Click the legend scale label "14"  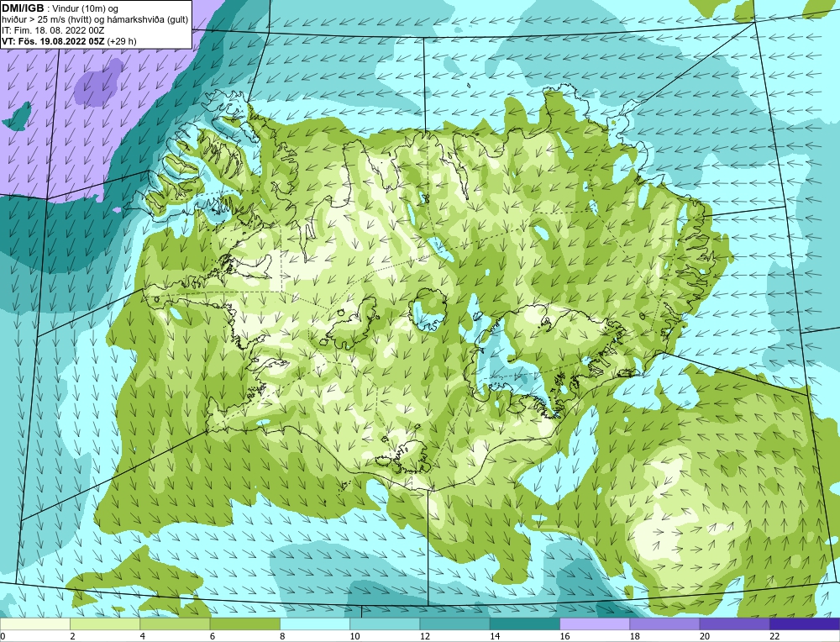494,636
